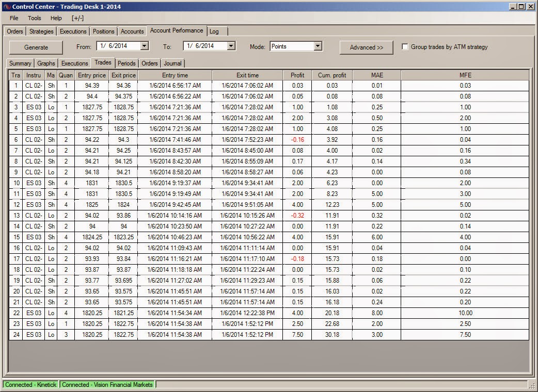Switch to the Executions main tab
Viewport: 538px width, 392px height.
[73, 31]
